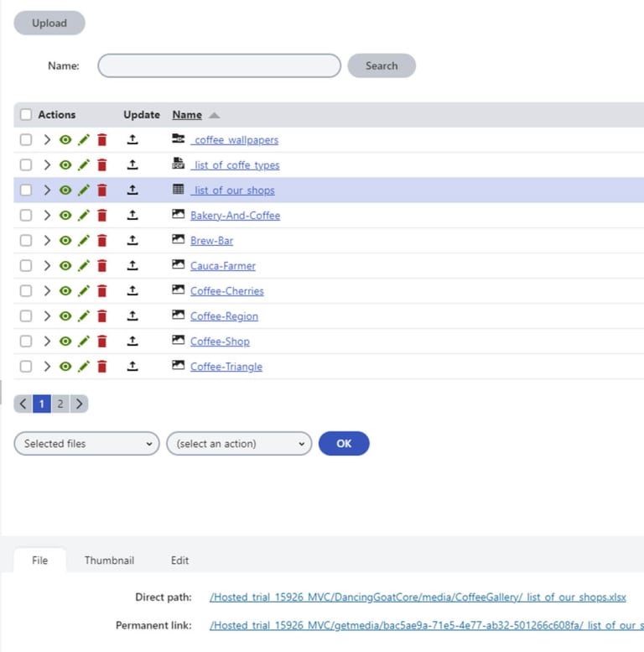Click edit pencil for _list_of_our_shops

tap(84, 190)
